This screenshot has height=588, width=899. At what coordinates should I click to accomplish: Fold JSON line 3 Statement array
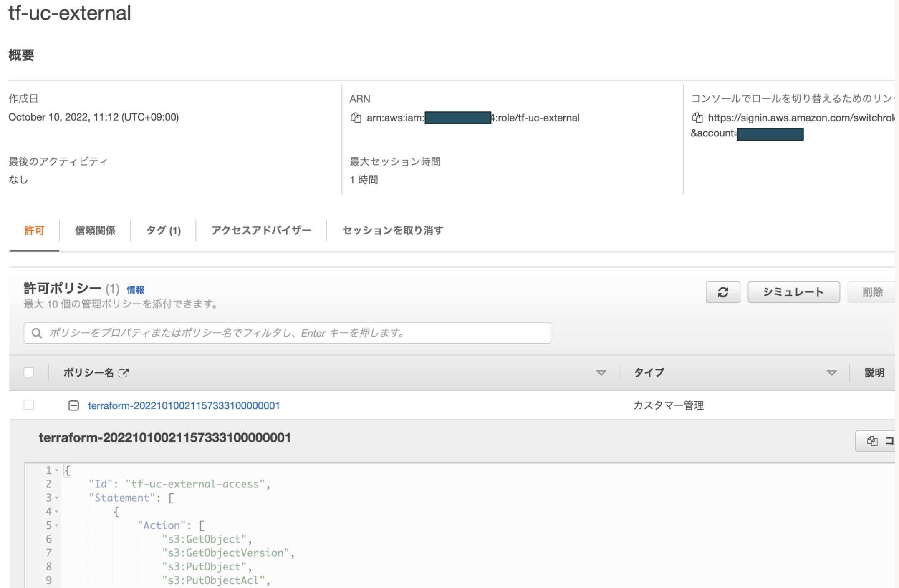57,498
